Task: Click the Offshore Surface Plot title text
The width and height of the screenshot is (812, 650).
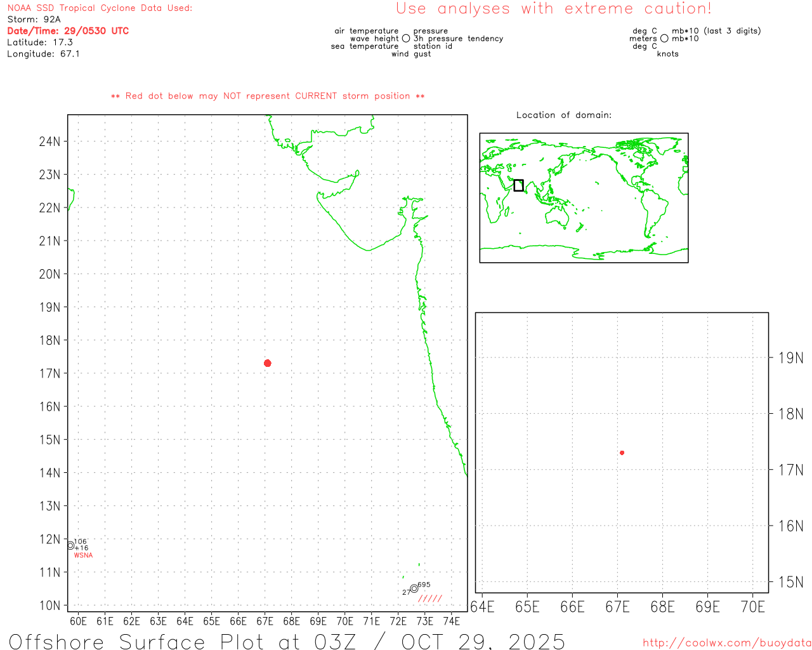Action: 287,641
